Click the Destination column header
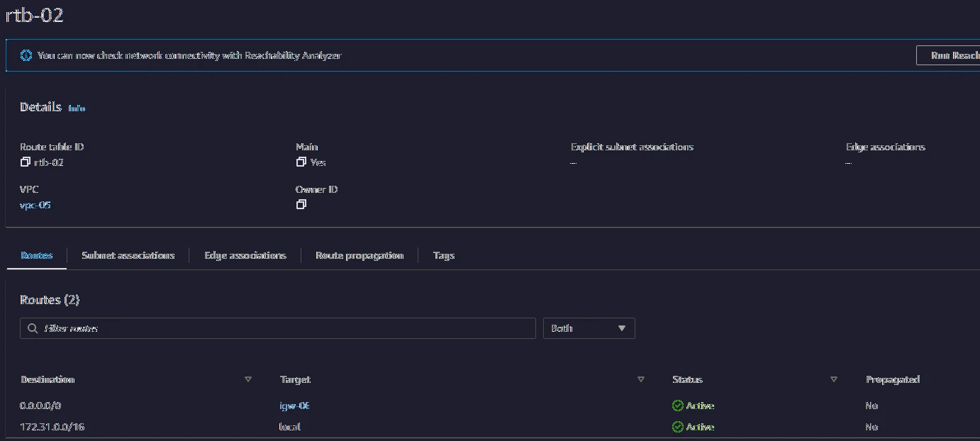 tap(48, 379)
